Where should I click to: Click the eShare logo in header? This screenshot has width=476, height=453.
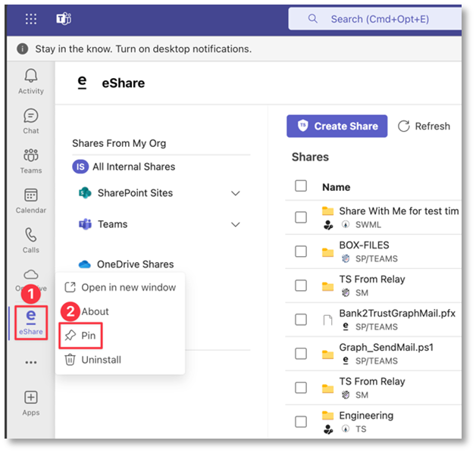(x=83, y=83)
